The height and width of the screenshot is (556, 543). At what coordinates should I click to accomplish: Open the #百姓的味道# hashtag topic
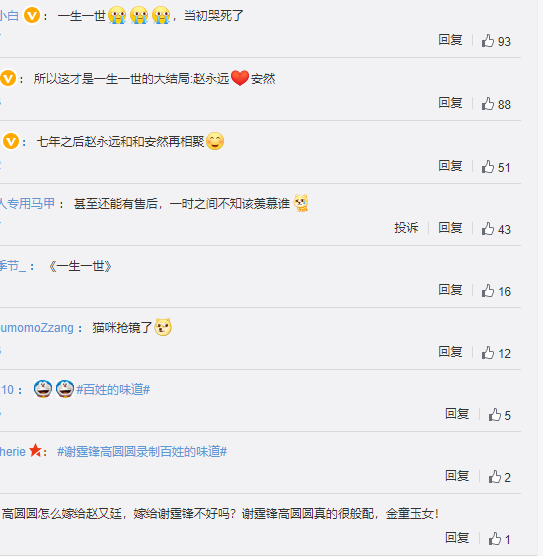pos(113,390)
